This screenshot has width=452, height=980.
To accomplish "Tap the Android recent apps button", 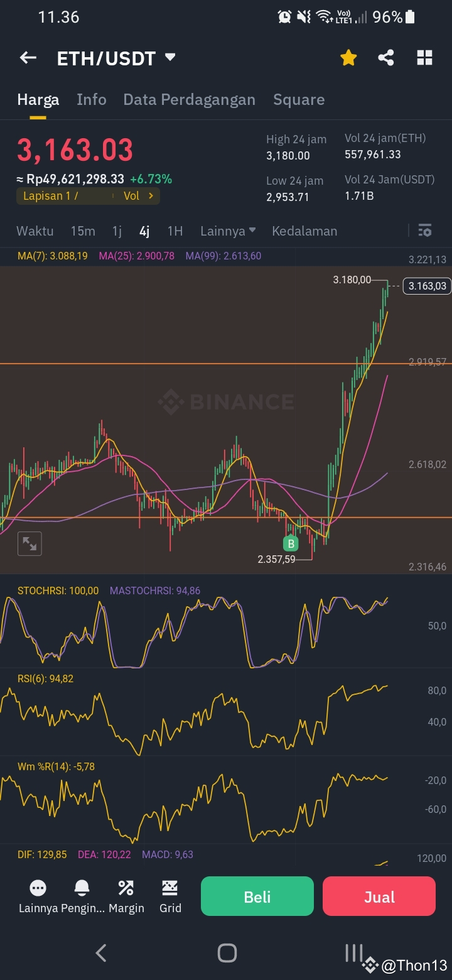I will [x=353, y=953].
